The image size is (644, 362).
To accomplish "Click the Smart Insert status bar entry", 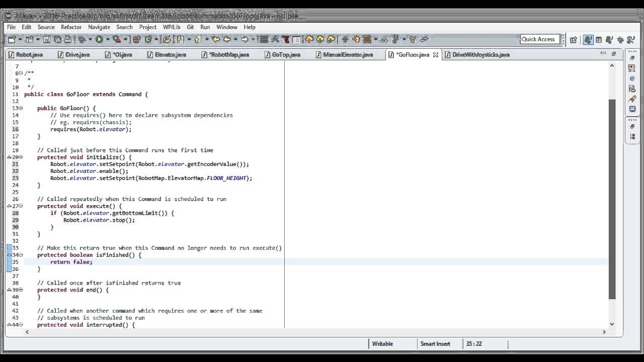I will click(435, 344).
